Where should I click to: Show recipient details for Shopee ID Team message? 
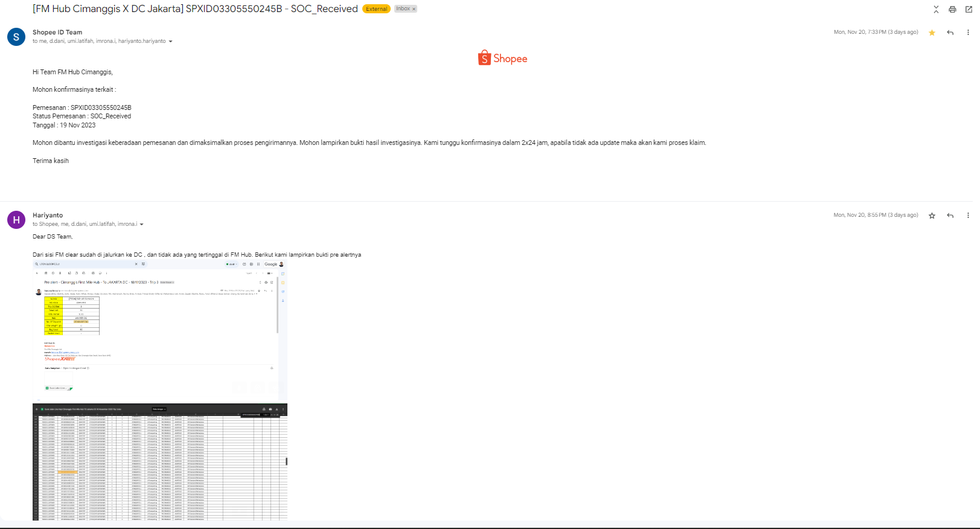click(171, 42)
